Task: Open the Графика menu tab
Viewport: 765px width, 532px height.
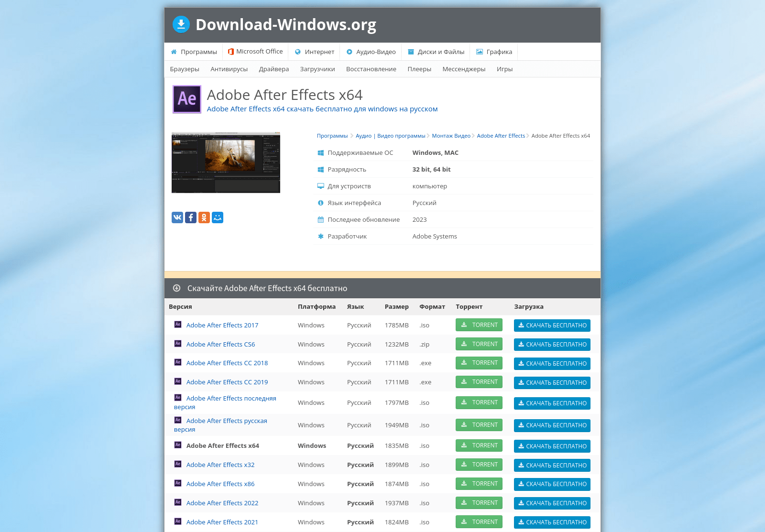Action: tap(494, 52)
